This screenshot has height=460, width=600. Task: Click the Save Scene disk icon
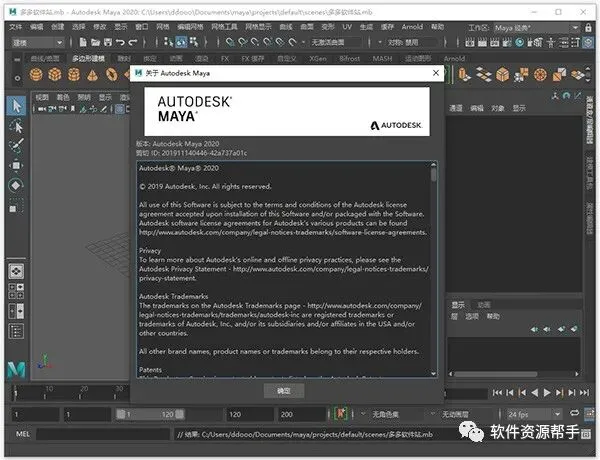(x=108, y=42)
